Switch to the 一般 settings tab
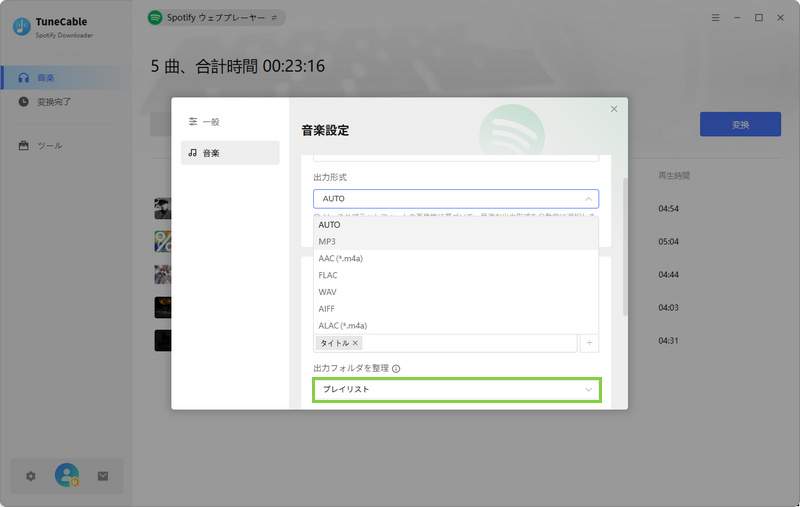800x507 pixels. [230, 121]
